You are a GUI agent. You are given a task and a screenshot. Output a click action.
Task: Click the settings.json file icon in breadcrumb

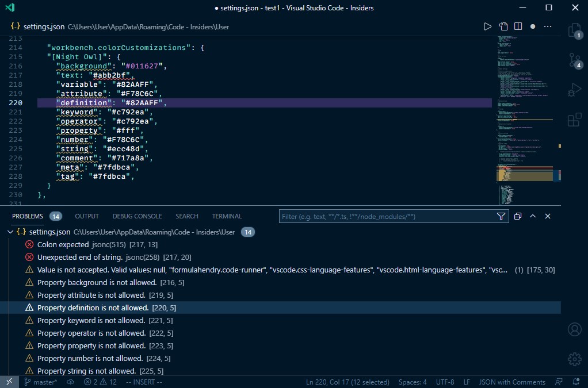coord(16,26)
